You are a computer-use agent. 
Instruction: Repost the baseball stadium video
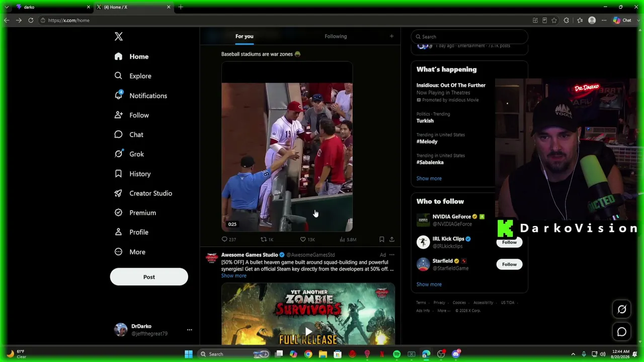coord(267,239)
